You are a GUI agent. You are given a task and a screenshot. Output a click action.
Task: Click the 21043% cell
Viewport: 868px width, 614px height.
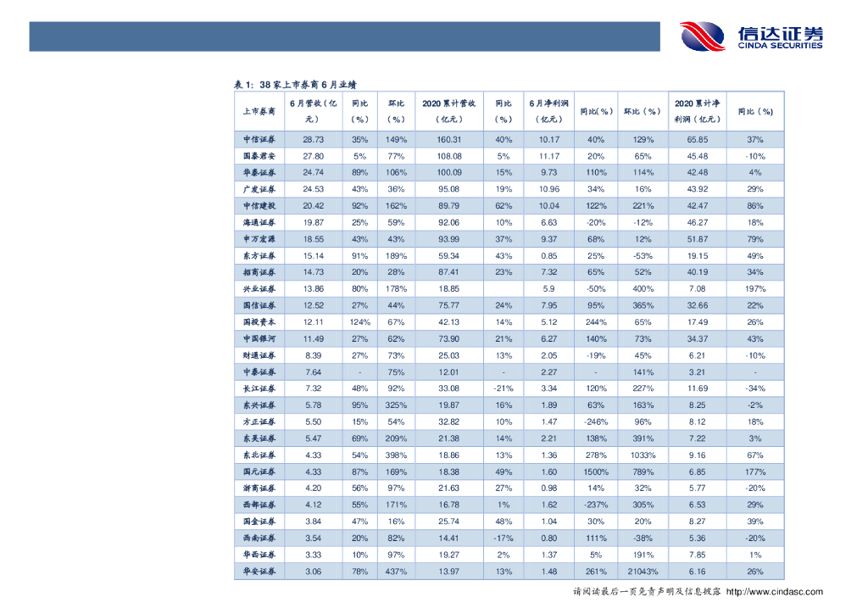[643, 572]
